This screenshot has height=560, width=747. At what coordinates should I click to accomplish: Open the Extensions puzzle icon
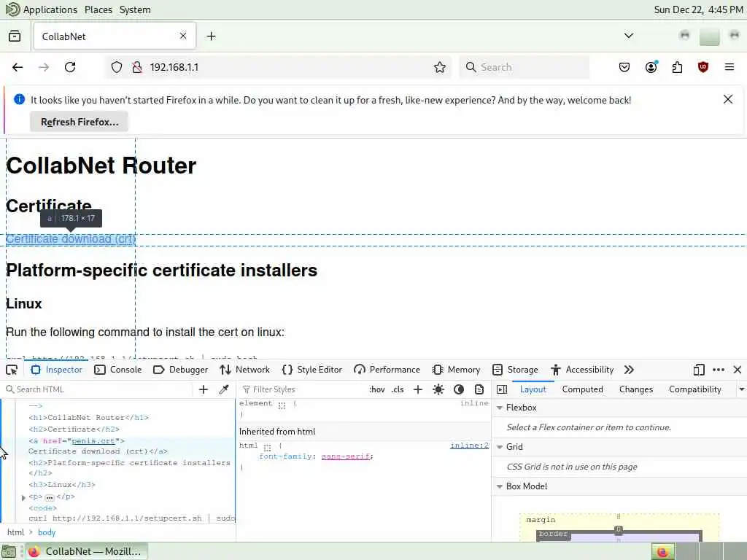(x=677, y=67)
